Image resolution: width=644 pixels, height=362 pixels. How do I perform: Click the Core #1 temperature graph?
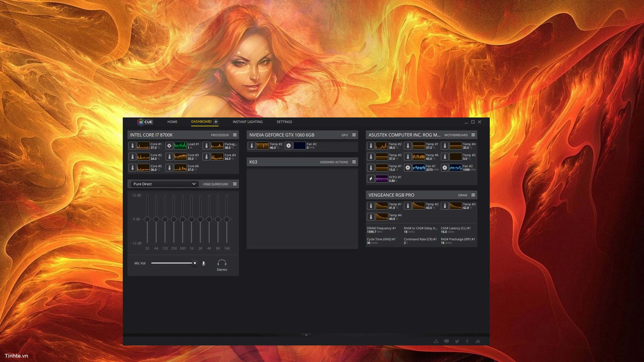[143, 146]
